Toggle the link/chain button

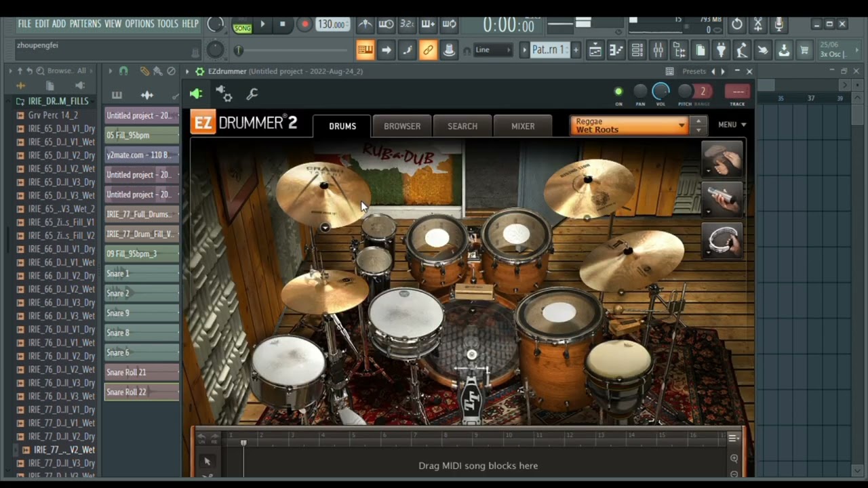[428, 49]
